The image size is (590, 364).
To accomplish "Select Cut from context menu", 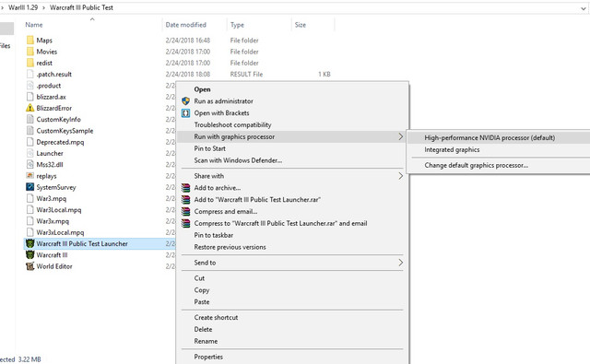I will click(x=199, y=278).
